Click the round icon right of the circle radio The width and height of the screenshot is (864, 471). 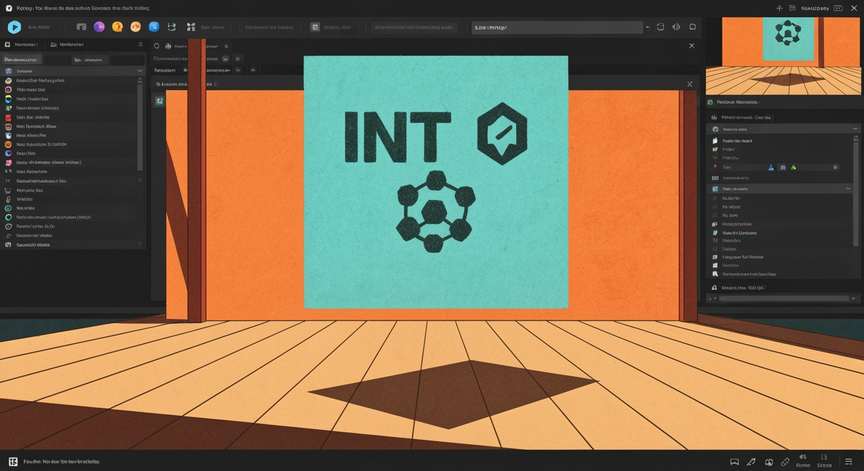click(169, 46)
